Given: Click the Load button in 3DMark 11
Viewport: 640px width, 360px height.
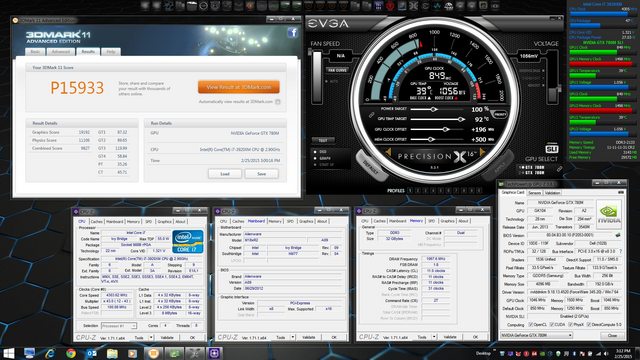Looking at the screenshot, I should [225, 174].
